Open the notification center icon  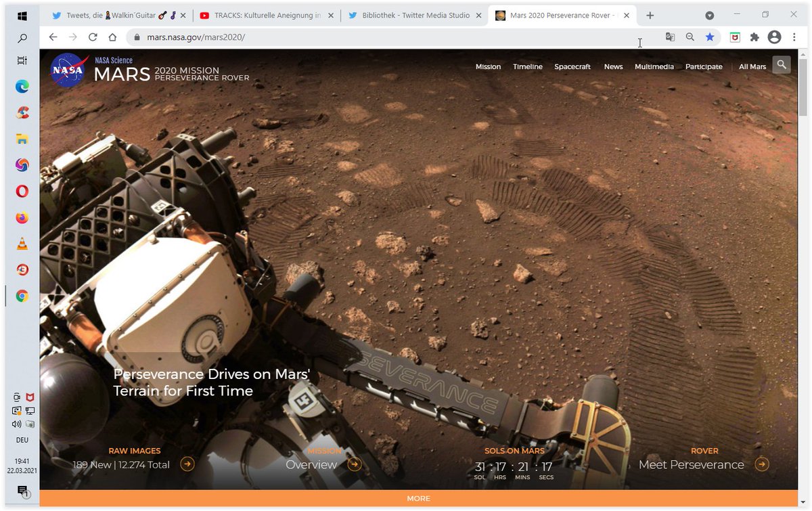[22, 491]
